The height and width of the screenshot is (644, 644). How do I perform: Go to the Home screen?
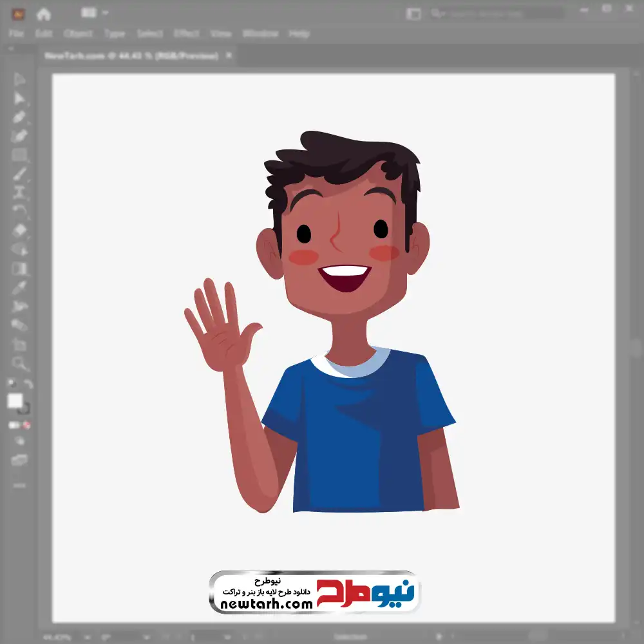[x=43, y=14]
